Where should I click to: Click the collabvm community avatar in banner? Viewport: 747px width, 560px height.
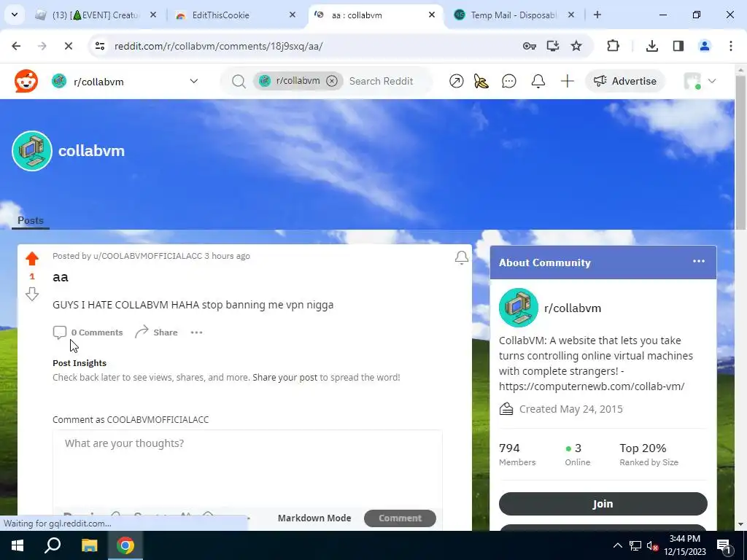click(32, 151)
